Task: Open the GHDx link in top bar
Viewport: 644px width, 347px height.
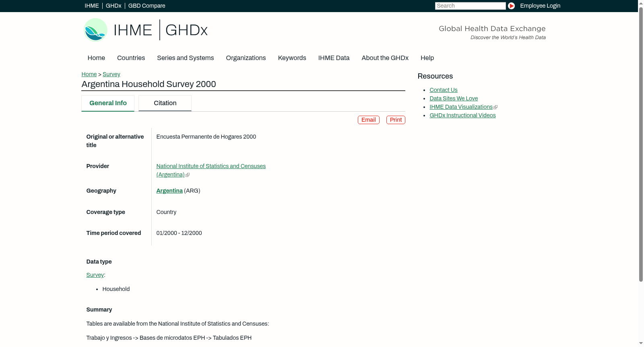Action: (114, 6)
